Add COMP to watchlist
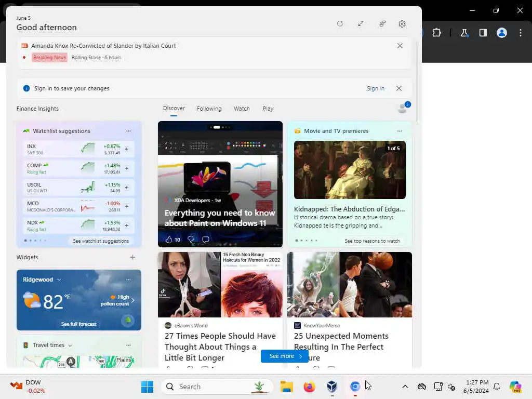532x399 pixels. tap(127, 168)
